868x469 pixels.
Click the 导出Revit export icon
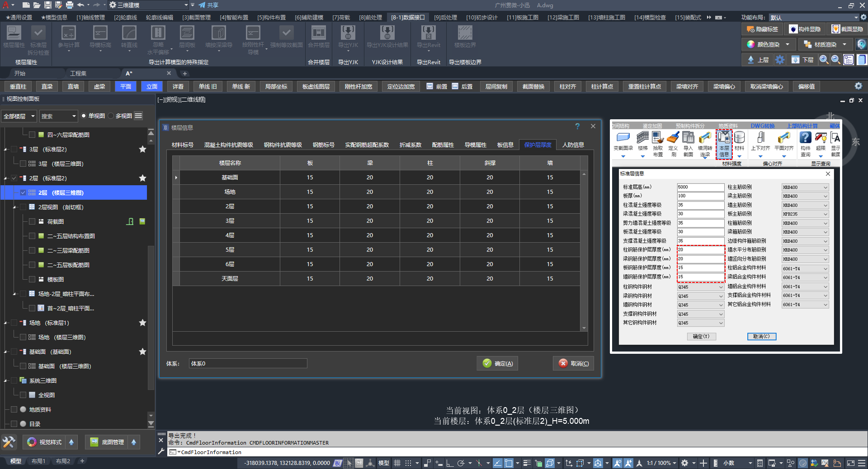(428, 33)
